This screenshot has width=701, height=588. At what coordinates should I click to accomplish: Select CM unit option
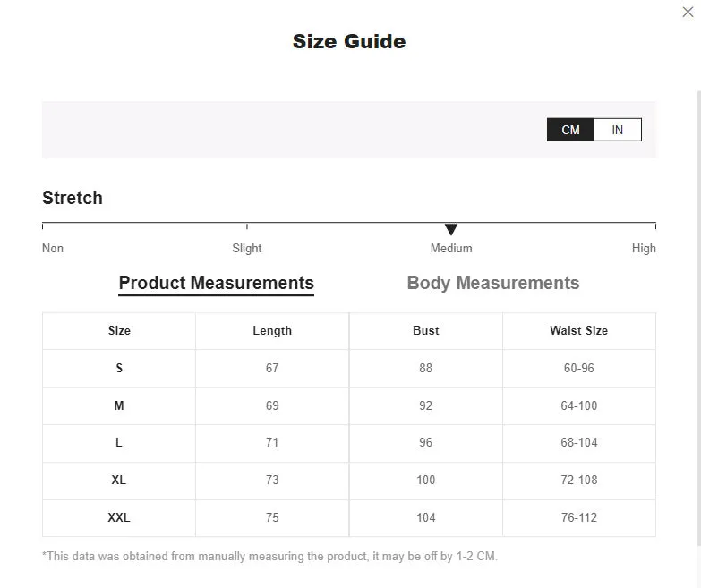click(570, 130)
